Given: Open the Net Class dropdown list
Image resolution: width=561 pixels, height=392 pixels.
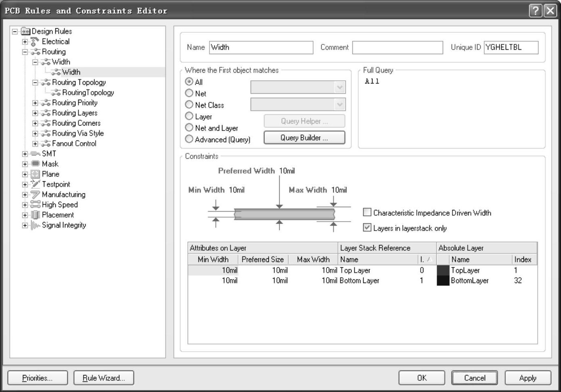Looking at the screenshot, I should pos(340,105).
